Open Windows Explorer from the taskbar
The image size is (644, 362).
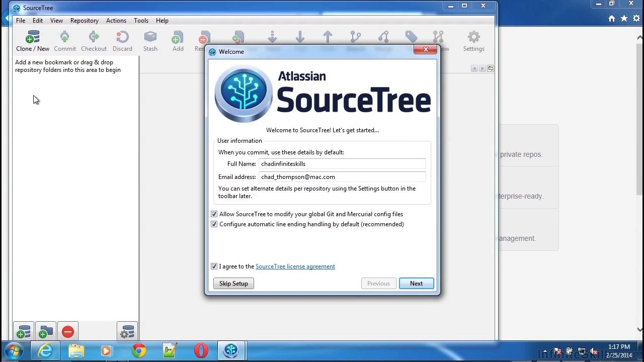click(x=76, y=350)
